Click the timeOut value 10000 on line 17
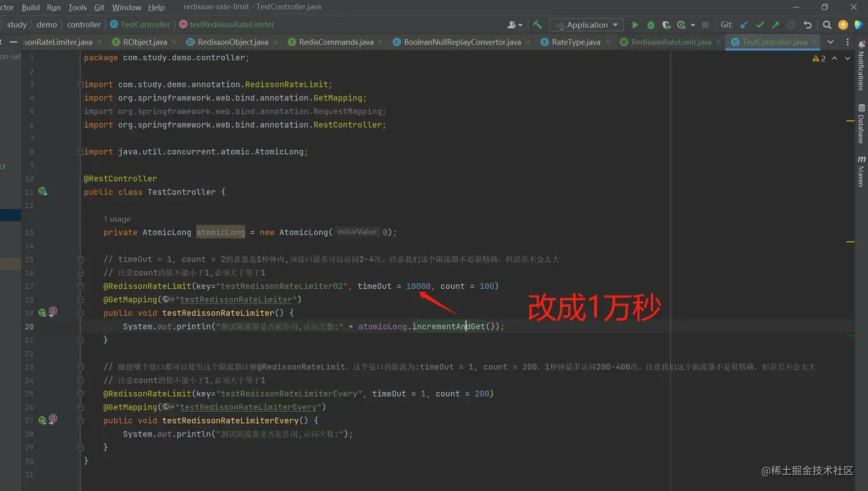The image size is (868, 491). pyautogui.click(x=418, y=286)
